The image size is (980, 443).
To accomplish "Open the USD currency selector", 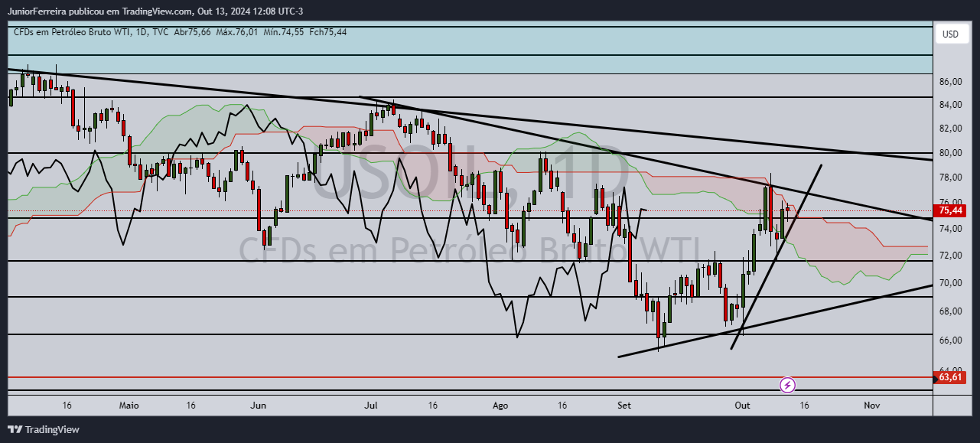I will (x=950, y=34).
